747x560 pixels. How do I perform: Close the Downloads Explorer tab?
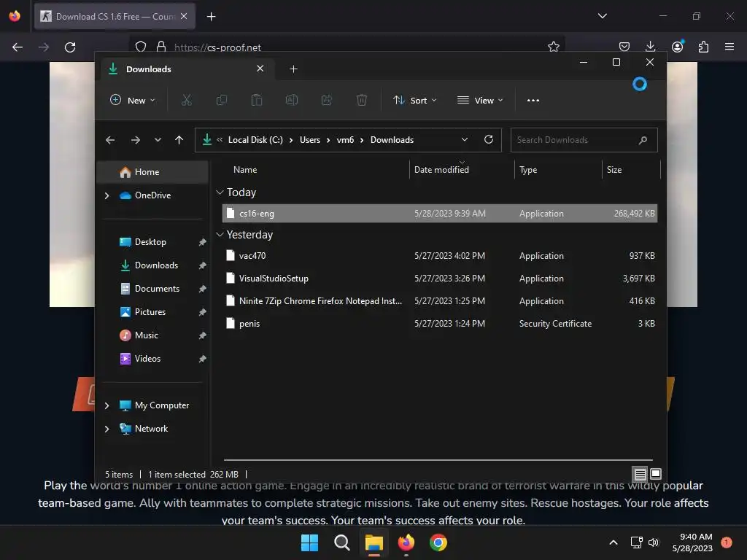pyautogui.click(x=260, y=69)
